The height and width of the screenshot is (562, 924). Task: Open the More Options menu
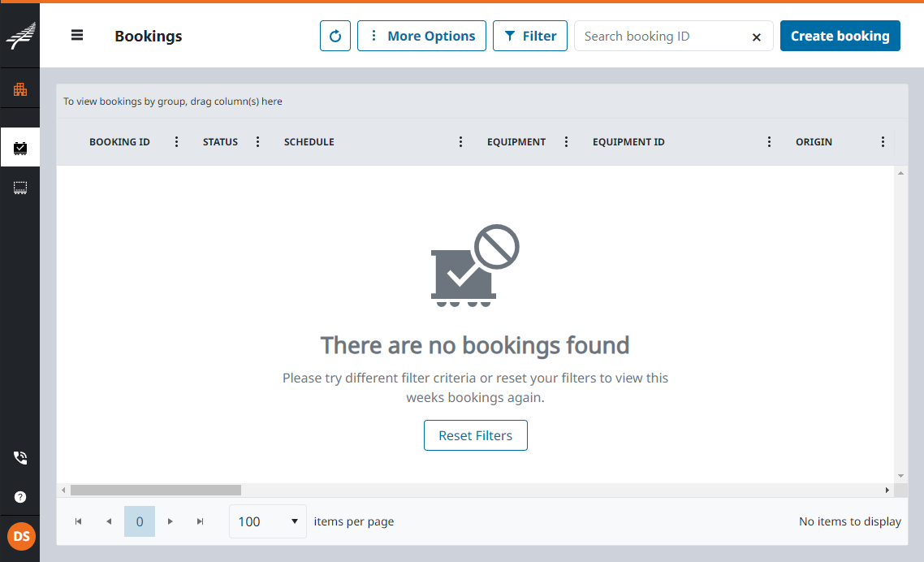[x=421, y=36]
